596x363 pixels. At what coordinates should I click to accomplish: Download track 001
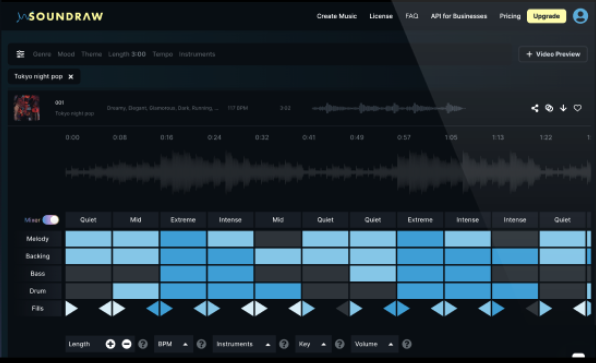click(563, 108)
